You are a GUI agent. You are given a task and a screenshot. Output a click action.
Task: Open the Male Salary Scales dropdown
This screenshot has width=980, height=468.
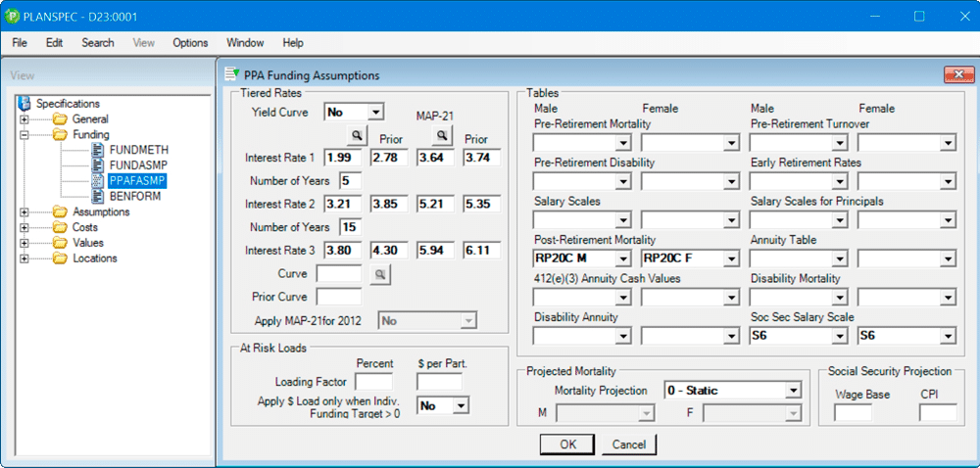pyautogui.click(x=622, y=220)
